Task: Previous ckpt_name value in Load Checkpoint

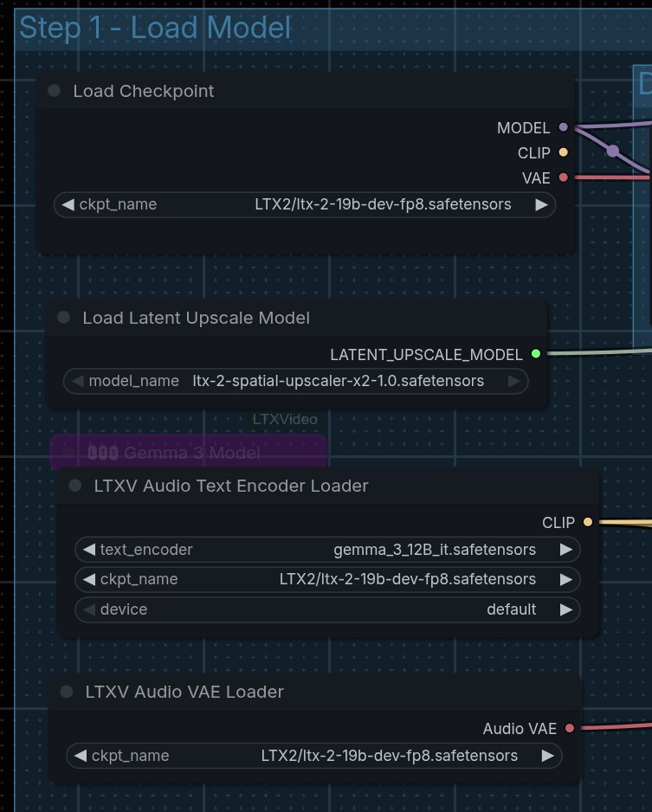Action: tap(68, 204)
